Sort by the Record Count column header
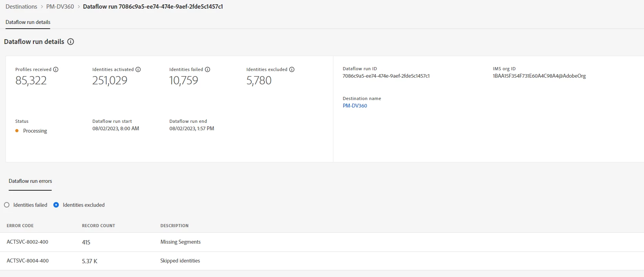644x277 pixels. pyautogui.click(x=98, y=226)
